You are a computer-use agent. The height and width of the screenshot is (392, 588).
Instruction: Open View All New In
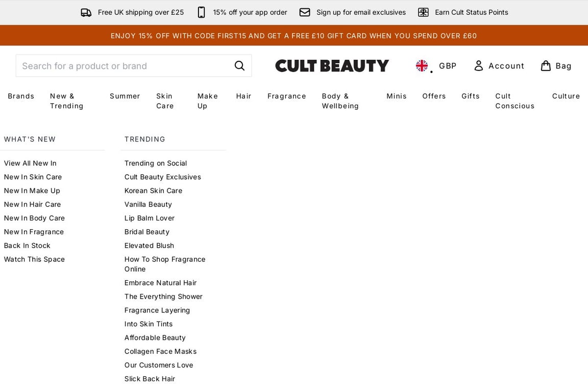coord(31,163)
